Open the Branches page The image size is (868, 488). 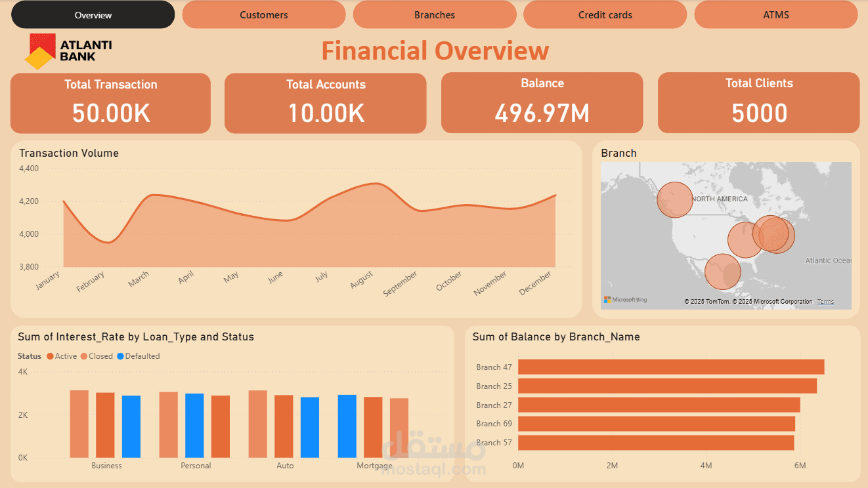434,14
